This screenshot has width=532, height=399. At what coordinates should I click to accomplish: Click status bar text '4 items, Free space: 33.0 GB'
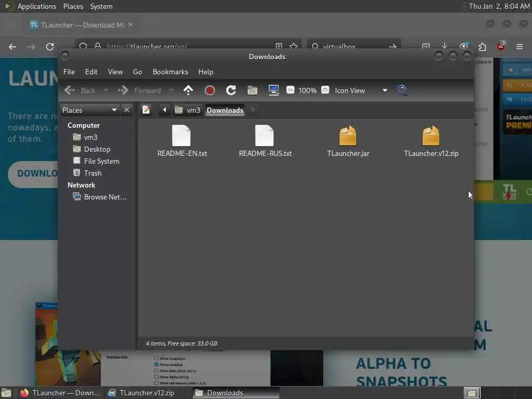click(x=181, y=344)
